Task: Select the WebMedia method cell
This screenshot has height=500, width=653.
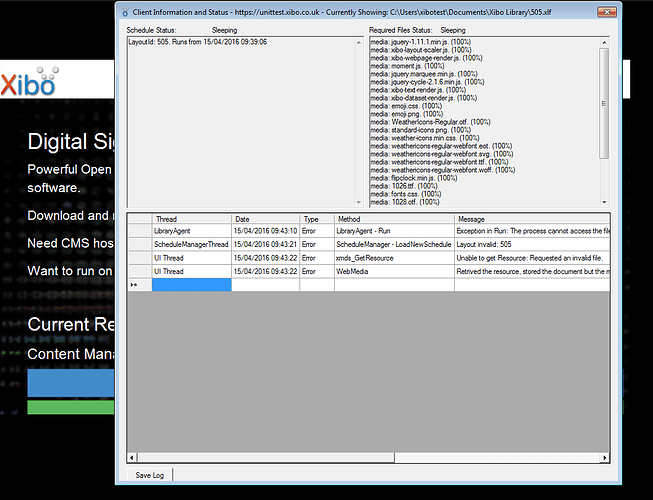Action: pos(394,271)
